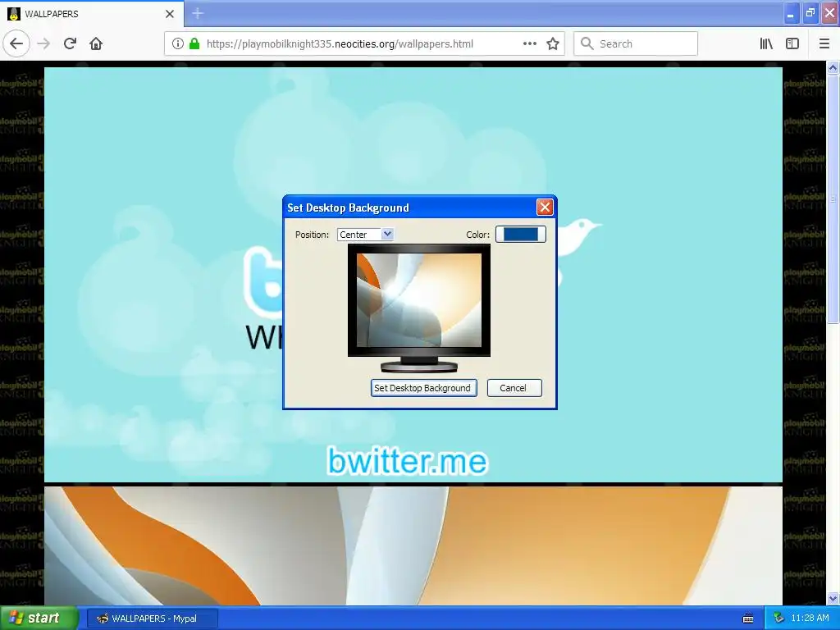Viewport: 840px width, 630px height.
Task: Open the Color picker swatch in the dialog
Action: (521, 234)
